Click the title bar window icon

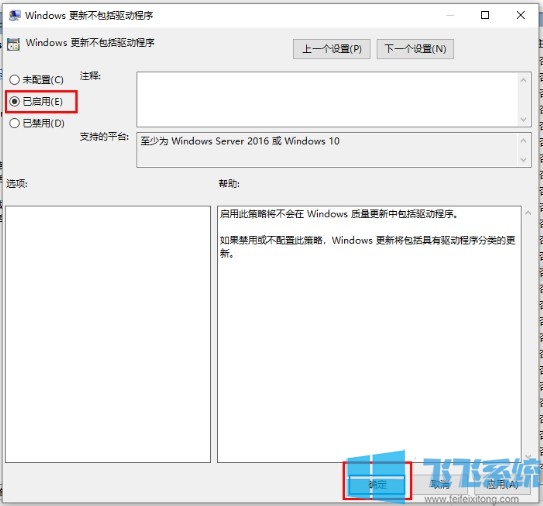[14, 16]
